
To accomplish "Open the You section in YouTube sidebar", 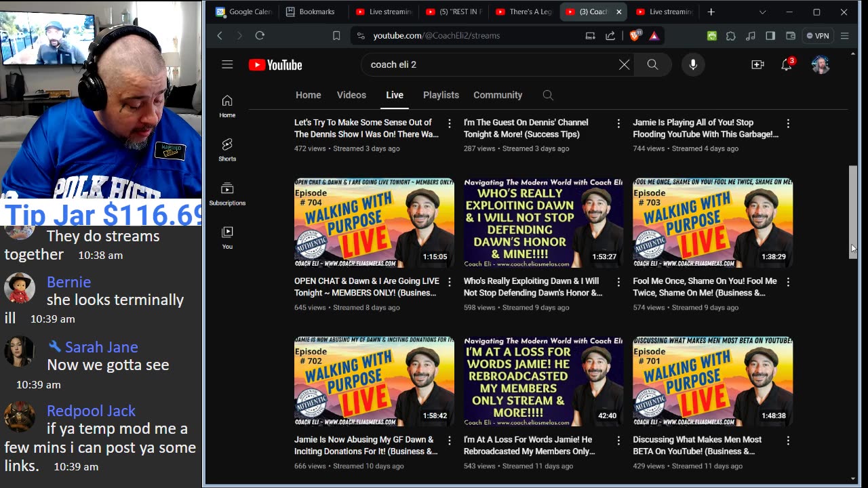I will [x=227, y=238].
